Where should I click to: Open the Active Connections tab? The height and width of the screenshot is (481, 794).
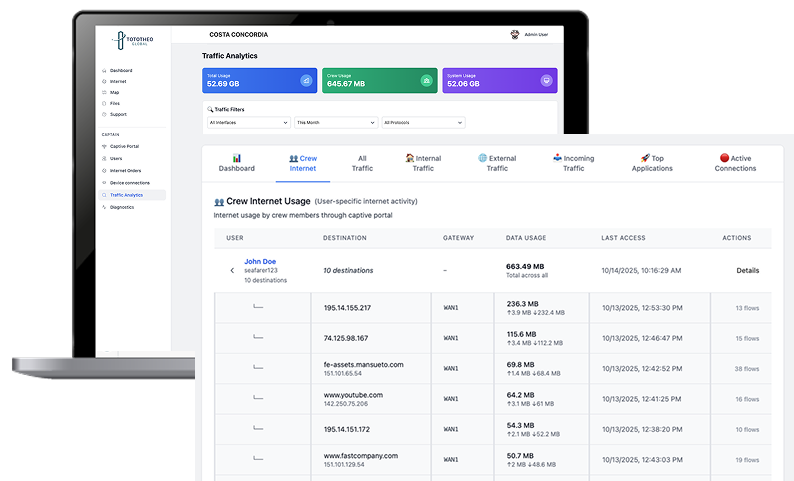coord(735,163)
